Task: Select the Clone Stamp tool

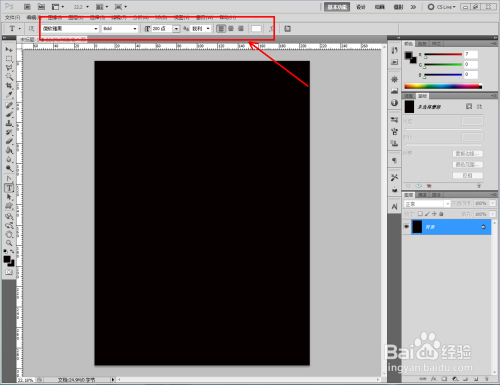Action: [x=9, y=123]
